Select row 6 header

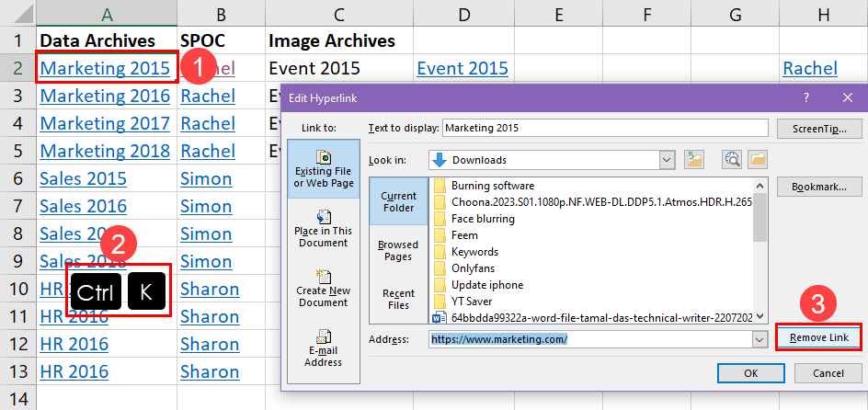[x=18, y=178]
